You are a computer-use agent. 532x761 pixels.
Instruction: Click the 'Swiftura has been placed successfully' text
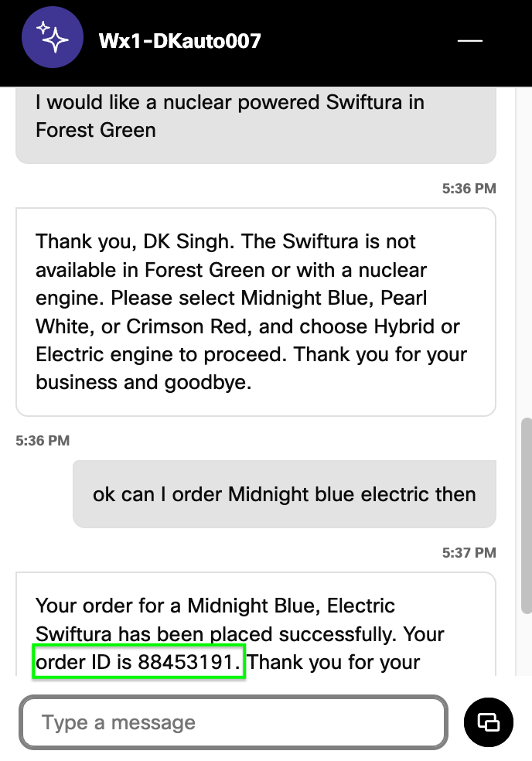coord(209,634)
